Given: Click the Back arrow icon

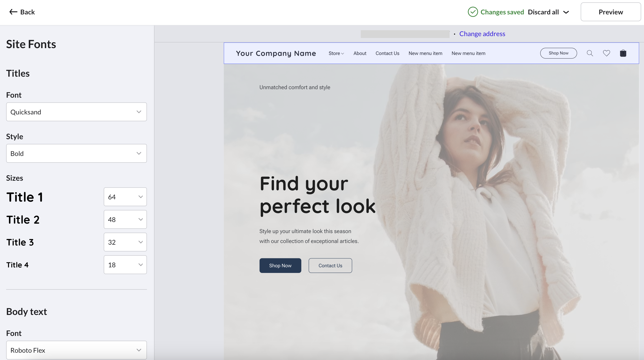Looking at the screenshot, I should point(13,12).
